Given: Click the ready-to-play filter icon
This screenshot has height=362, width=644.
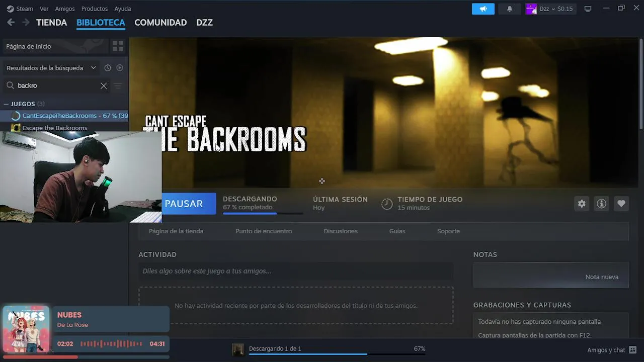Looking at the screenshot, I should pos(120,68).
